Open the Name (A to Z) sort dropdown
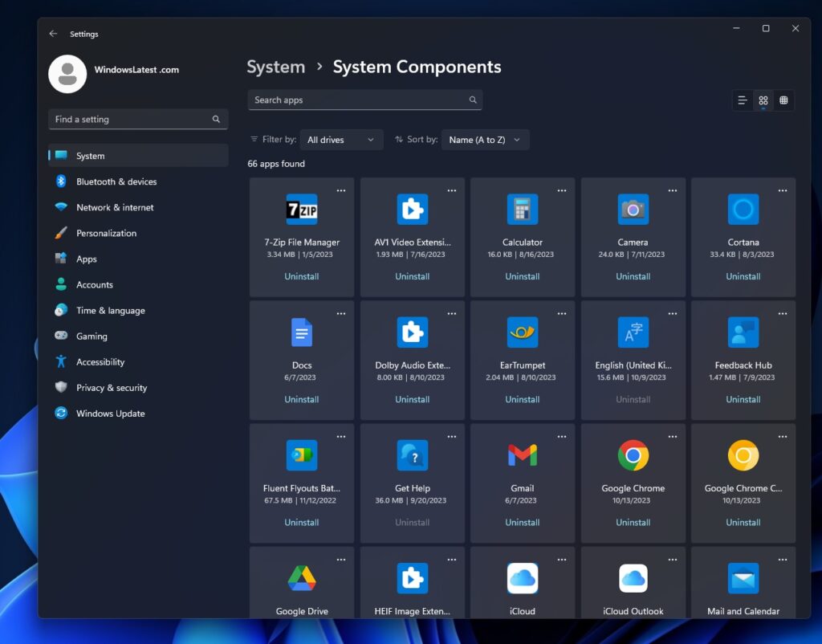 click(x=485, y=139)
